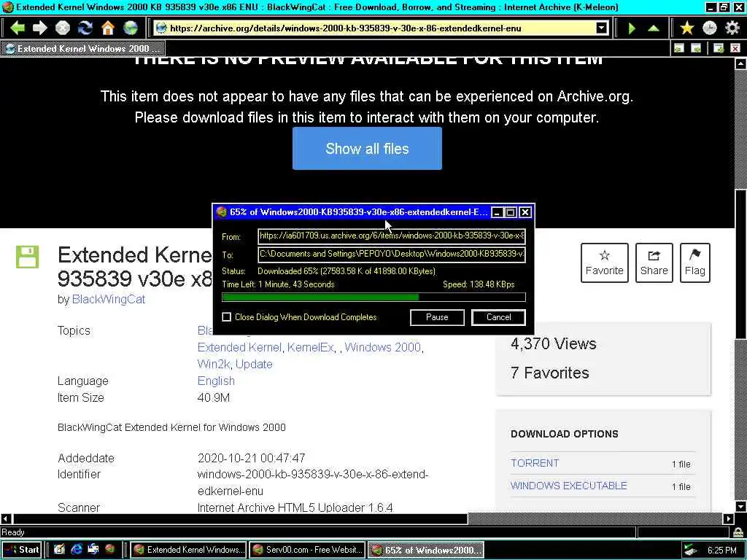Select the 'Extended Kernel Windows 2000' browser tab

coord(83,49)
